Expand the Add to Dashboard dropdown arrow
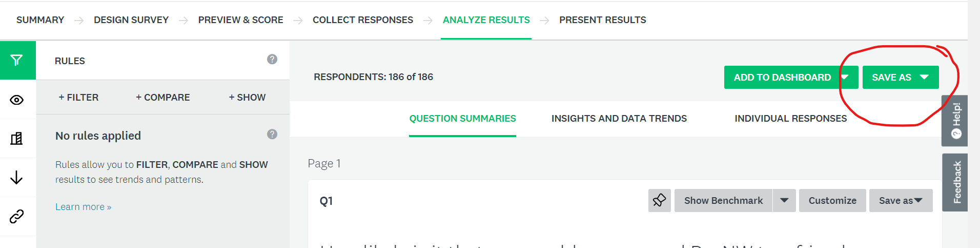The image size is (980, 248). (845, 77)
